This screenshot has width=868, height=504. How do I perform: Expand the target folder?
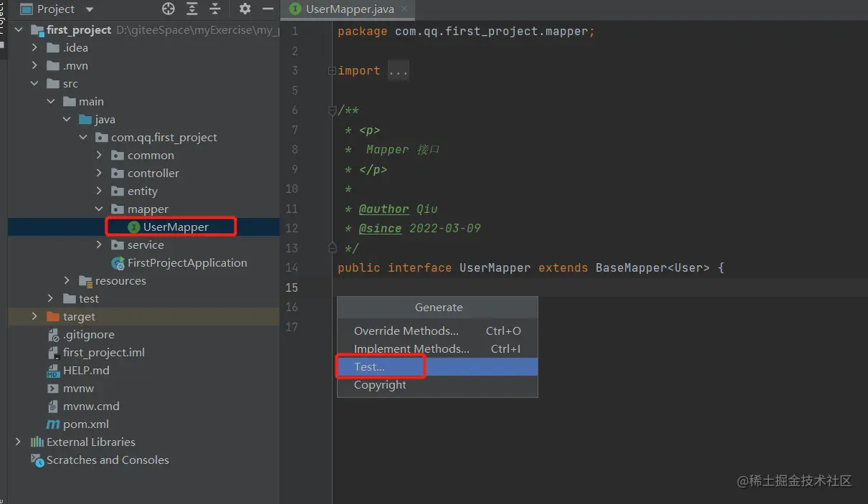click(34, 317)
